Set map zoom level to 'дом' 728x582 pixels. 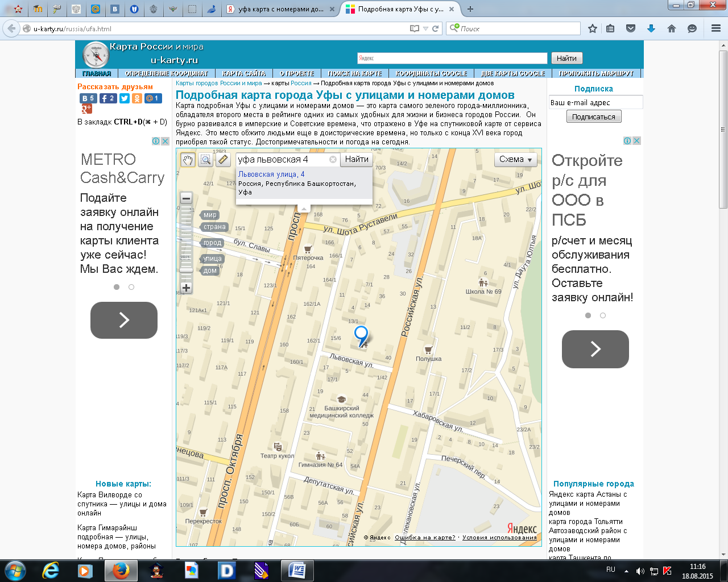click(x=210, y=271)
